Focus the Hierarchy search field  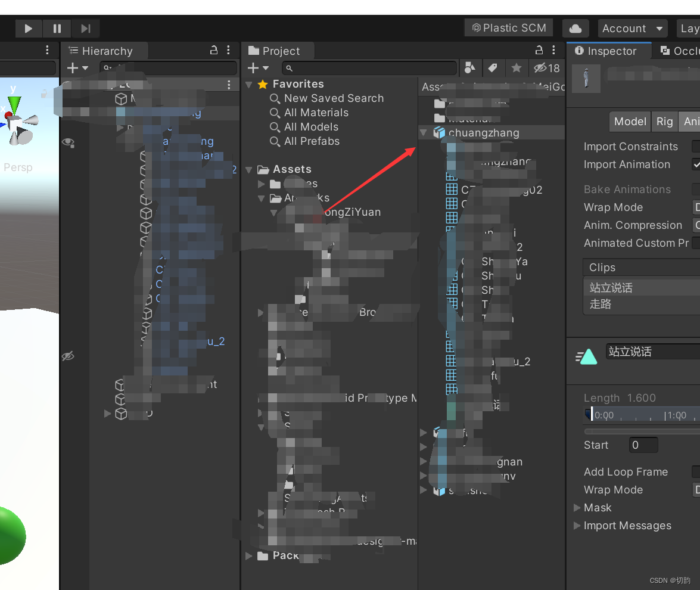168,68
